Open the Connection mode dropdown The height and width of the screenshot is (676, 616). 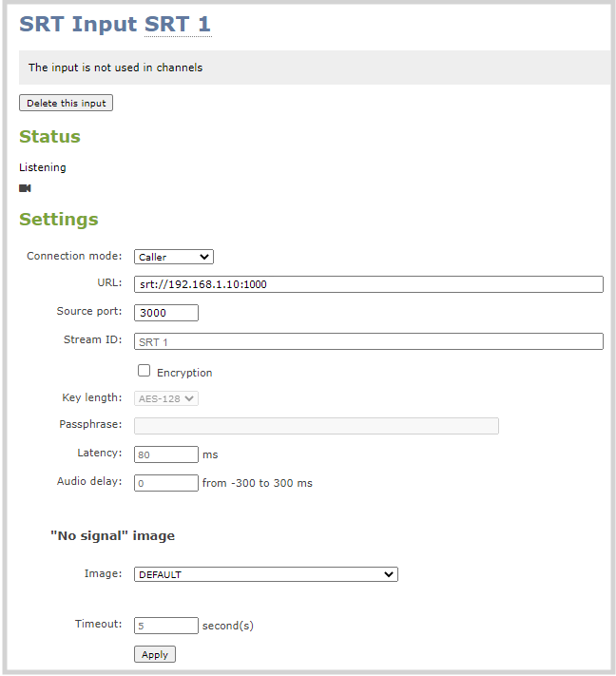[174, 257]
